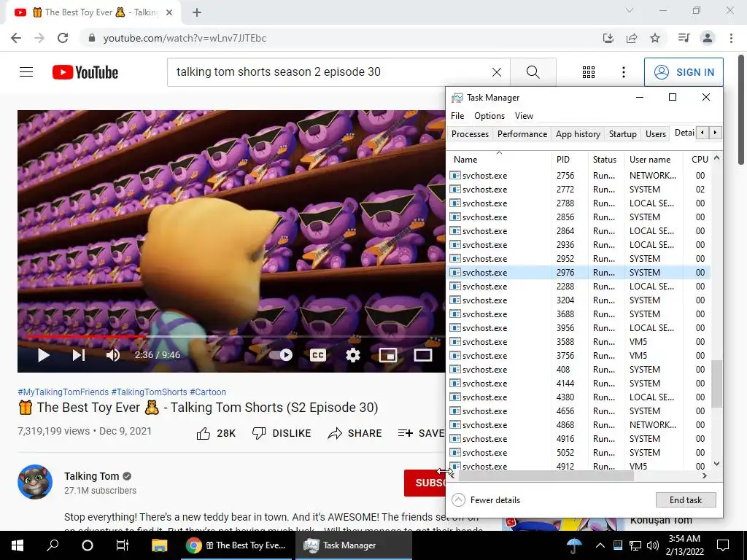This screenshot has height=560, width=747.
Task: Click the DISLIKE button
Action: click(x=281, y=433)
